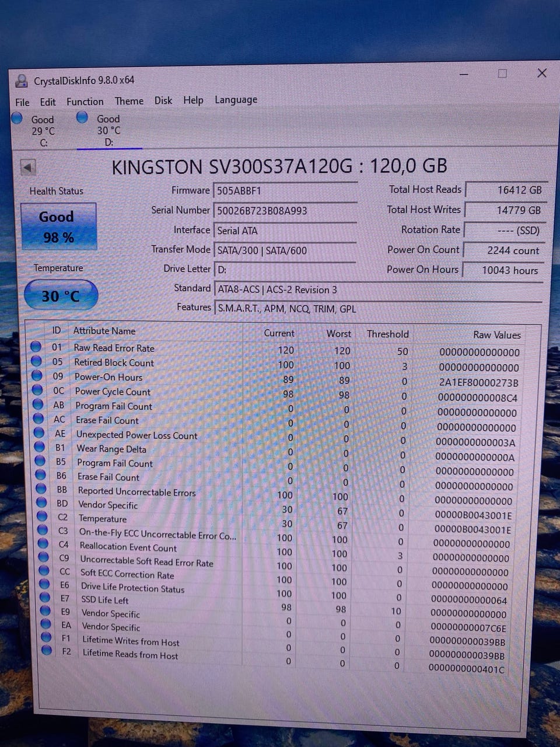Click the Features field

point(379,309)
